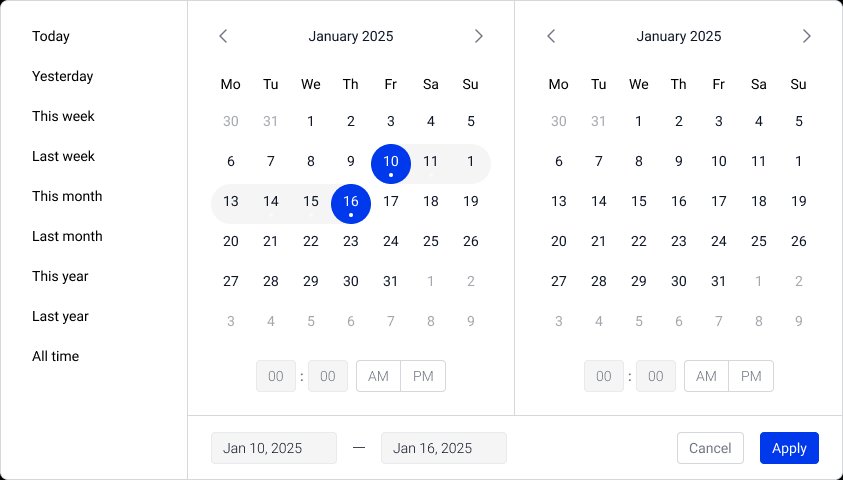The width and height of the screenshot is (843, 480).
Task: Go to previous month in left calendar
Action: pyautogui.click(x=223, y=36)
